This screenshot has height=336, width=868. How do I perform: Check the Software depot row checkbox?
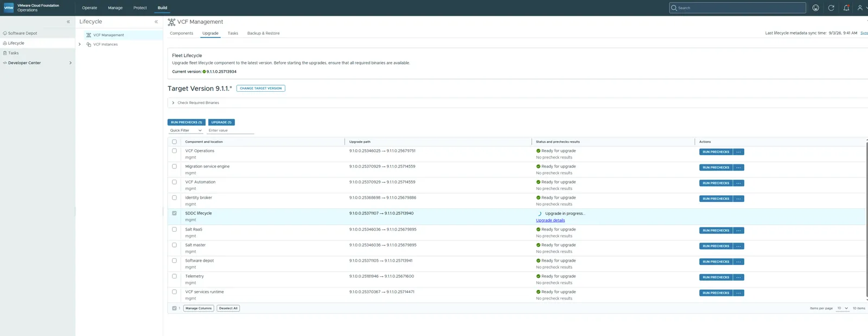(x=174, y=261)
